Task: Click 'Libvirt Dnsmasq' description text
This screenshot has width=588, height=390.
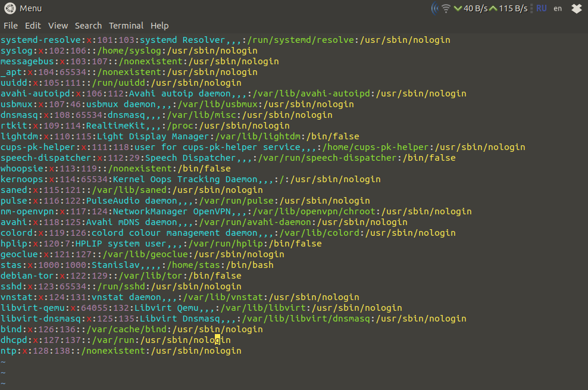Action: coord(180,319)
